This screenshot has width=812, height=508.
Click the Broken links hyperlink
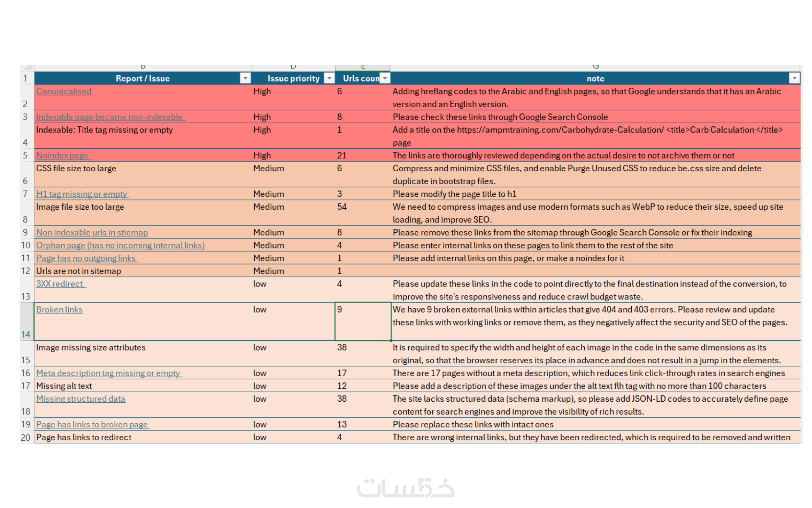click(x=60, y=310)
